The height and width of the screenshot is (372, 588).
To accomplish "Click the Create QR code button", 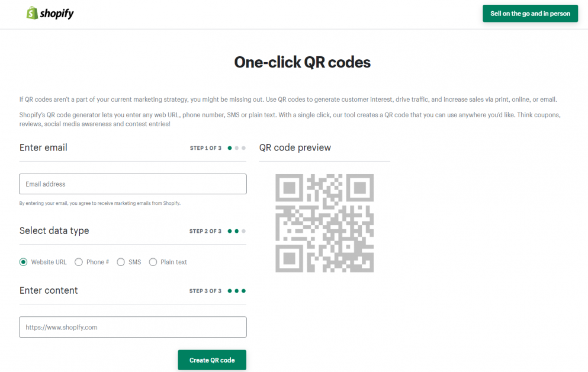I will 211,360.
